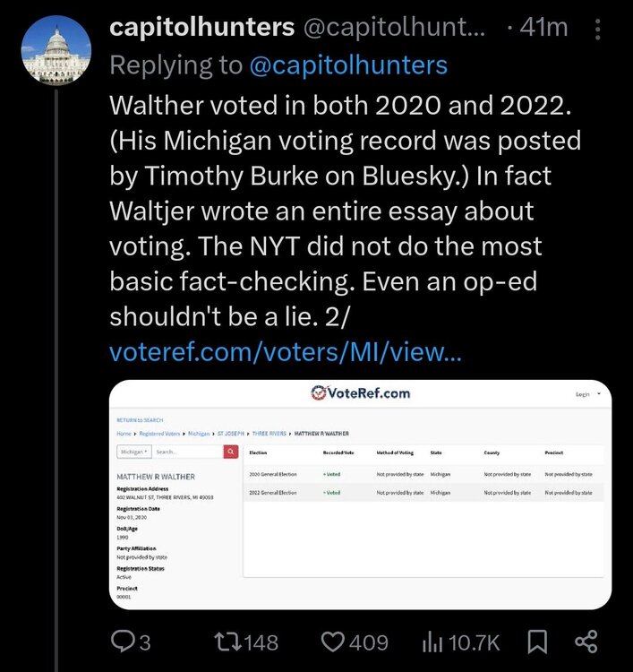Open the Michigan state dropdown

[x=135, y=452]
